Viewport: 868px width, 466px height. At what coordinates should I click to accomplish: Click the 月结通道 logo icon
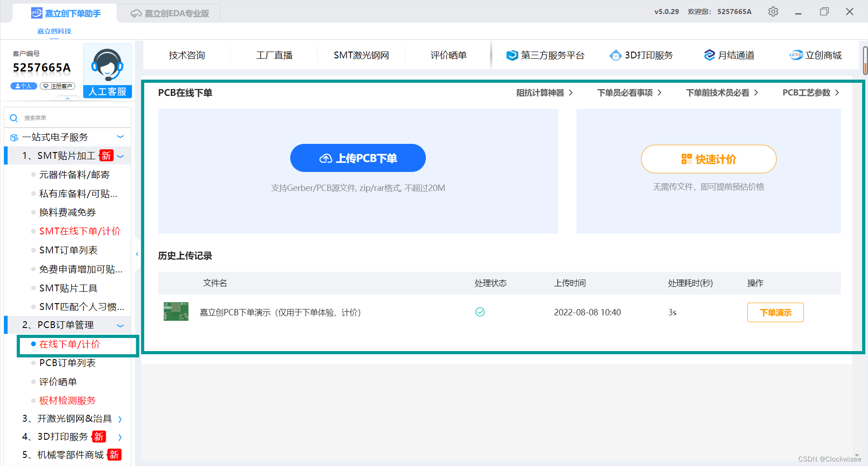(x=709, y=55)
